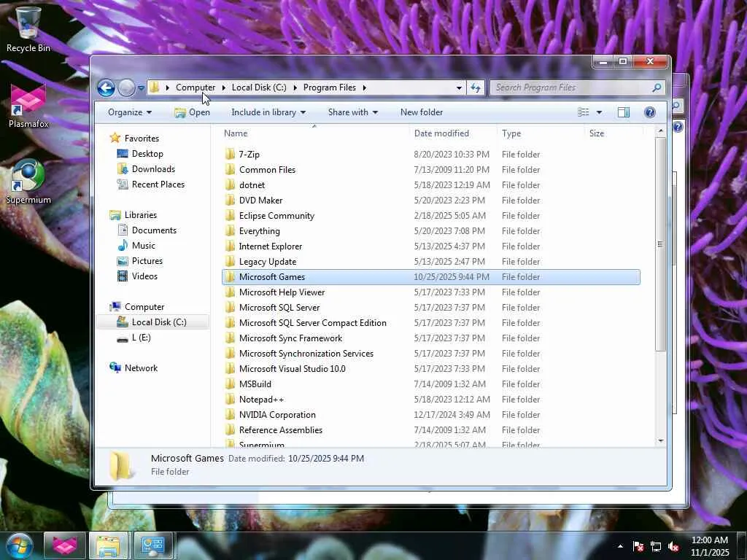
Task: Select the DVD Maker folder icon
Action: 230,200
